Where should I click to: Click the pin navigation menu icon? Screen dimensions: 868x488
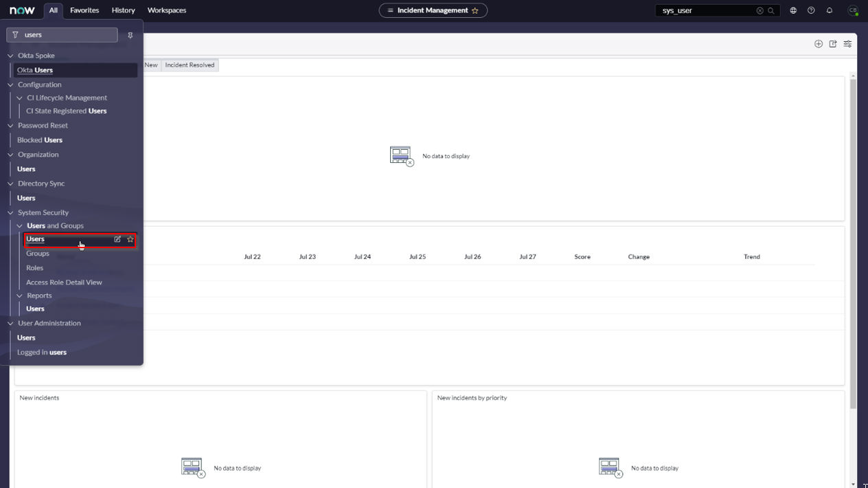[130, 35]
